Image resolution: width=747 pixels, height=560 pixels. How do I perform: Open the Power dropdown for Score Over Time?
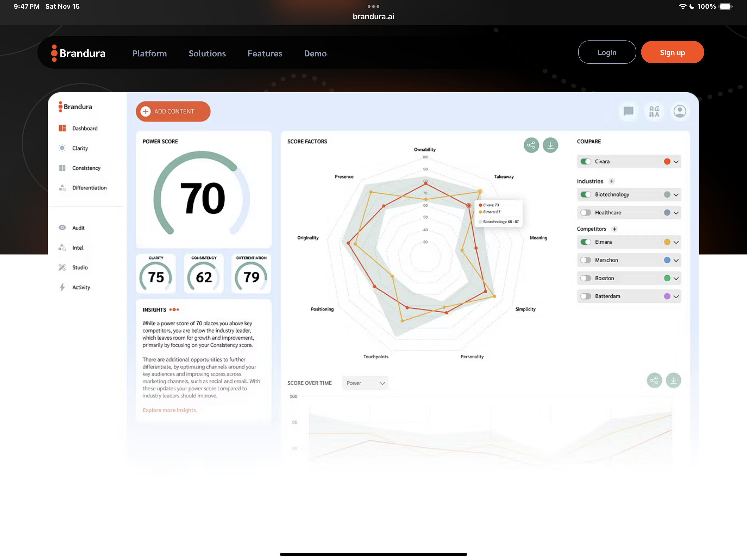pyautogui.click(x=365, y=383)
